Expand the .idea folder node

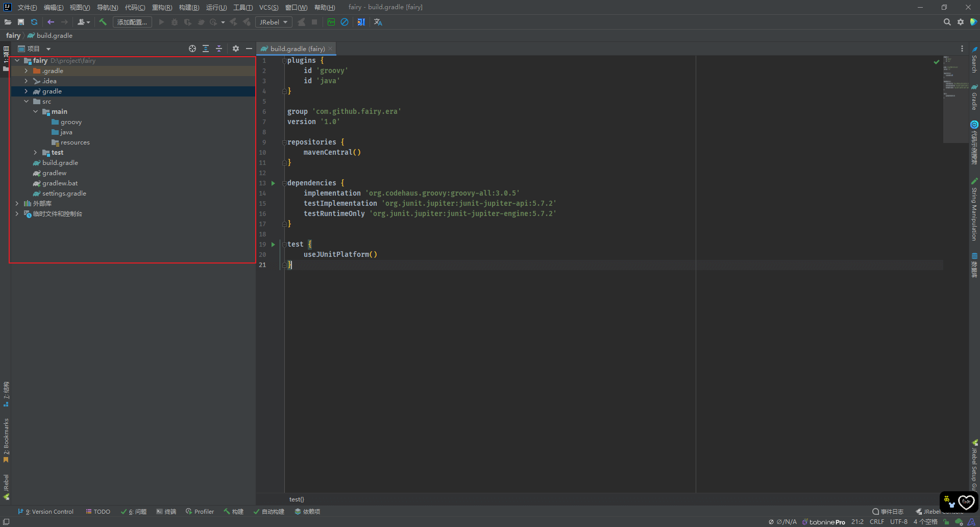point(26,81)
